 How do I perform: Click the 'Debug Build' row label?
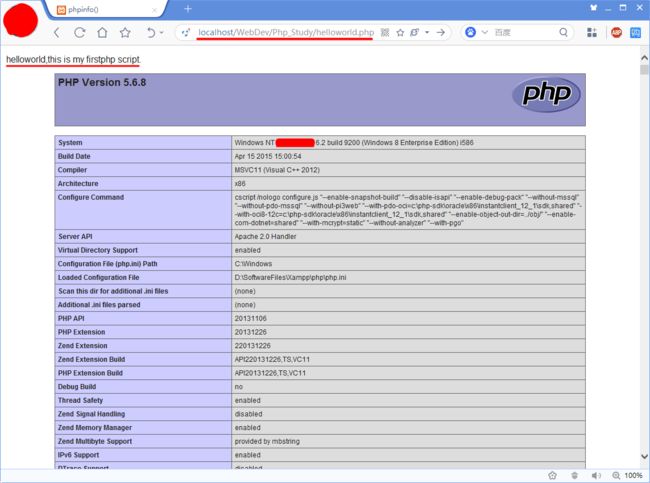coord(77,387)
